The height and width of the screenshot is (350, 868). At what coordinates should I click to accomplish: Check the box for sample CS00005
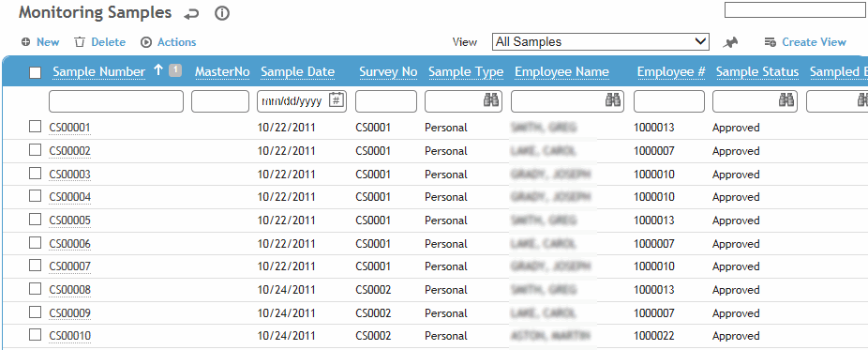(35, 220)
